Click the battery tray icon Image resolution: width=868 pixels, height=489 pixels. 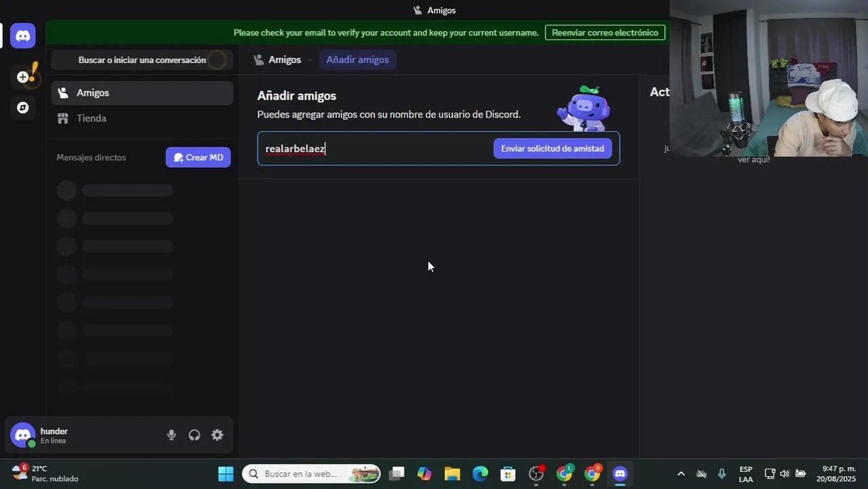pyautogui.click(x=801, y=474)
